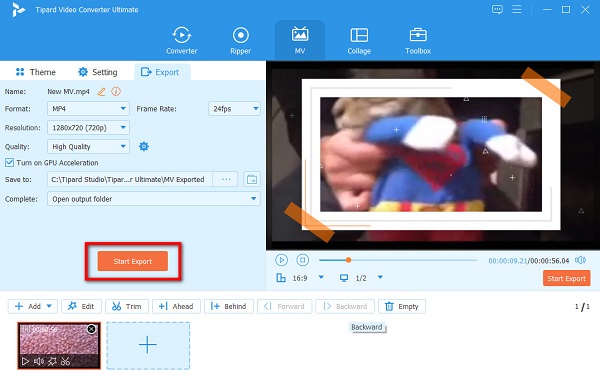Click the monitor icon beside 1/2
The image size is (600, 388).
coord(344,278)
